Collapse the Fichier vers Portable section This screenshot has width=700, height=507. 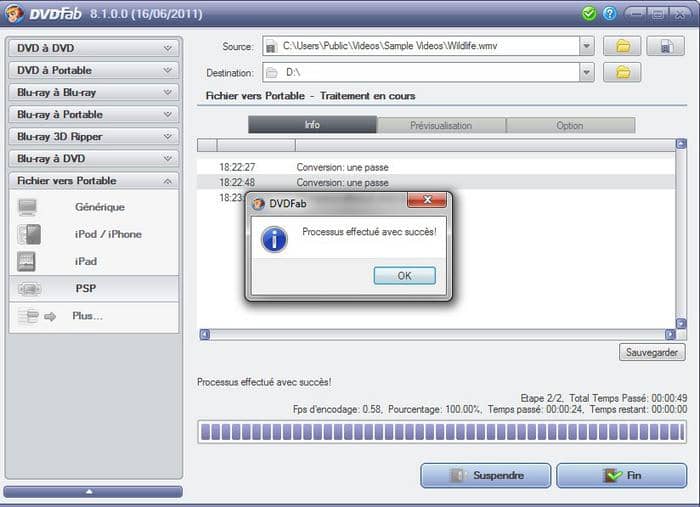pyautogui.click(x=94, y=181)
